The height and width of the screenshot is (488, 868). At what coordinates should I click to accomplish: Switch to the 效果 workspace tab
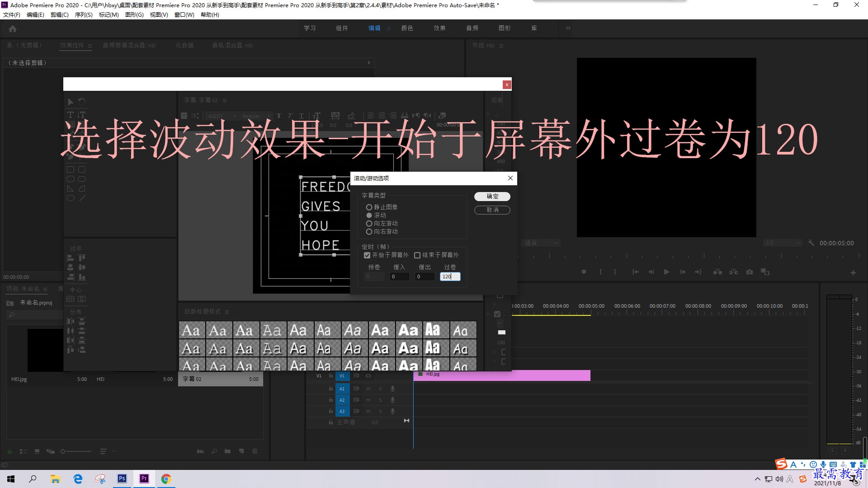pos(439,28)
